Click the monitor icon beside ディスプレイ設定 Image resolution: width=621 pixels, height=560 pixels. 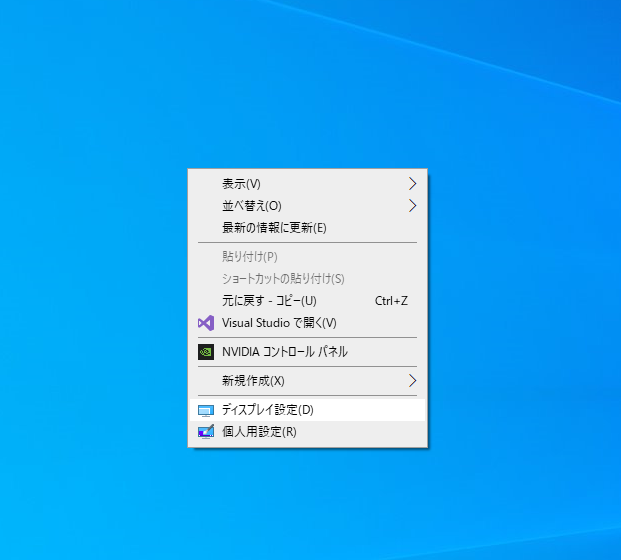pos(205,410)
